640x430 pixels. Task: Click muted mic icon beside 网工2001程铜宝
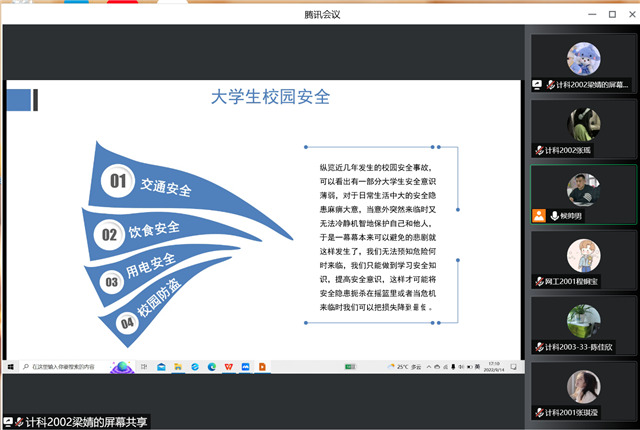(540, 281)
